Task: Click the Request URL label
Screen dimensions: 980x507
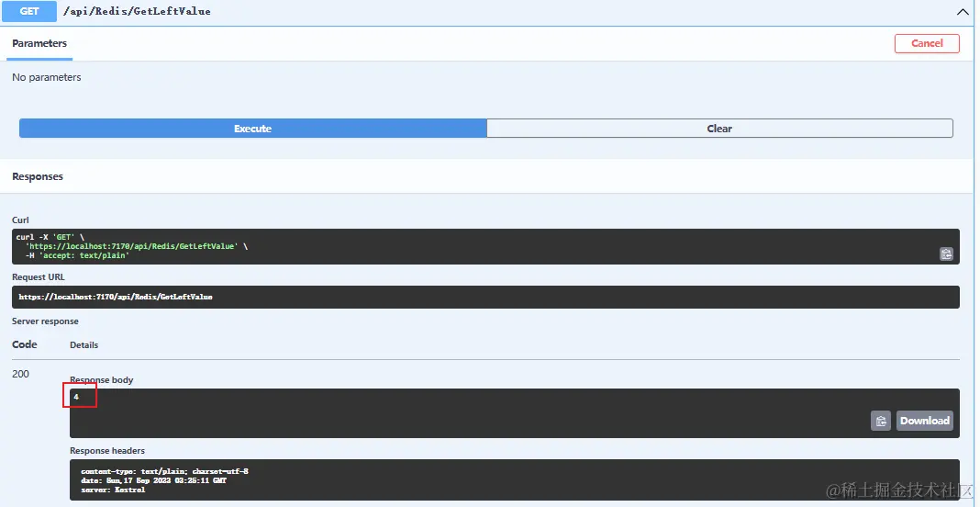Action: click(39, 276)
